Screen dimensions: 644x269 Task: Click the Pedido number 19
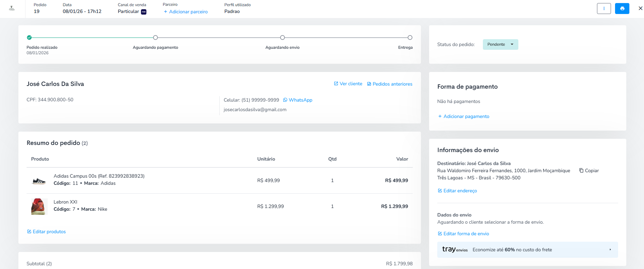pyautogui.click(x=36, y=11)
